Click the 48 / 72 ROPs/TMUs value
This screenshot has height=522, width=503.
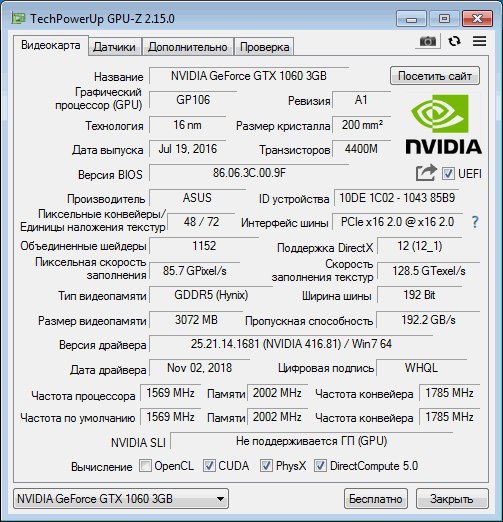(x=201, y=222)
